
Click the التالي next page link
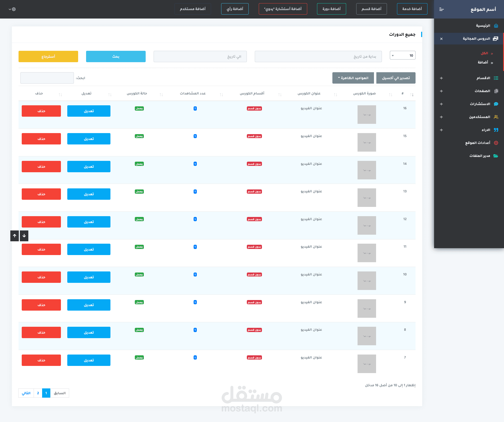coord(26,393)
